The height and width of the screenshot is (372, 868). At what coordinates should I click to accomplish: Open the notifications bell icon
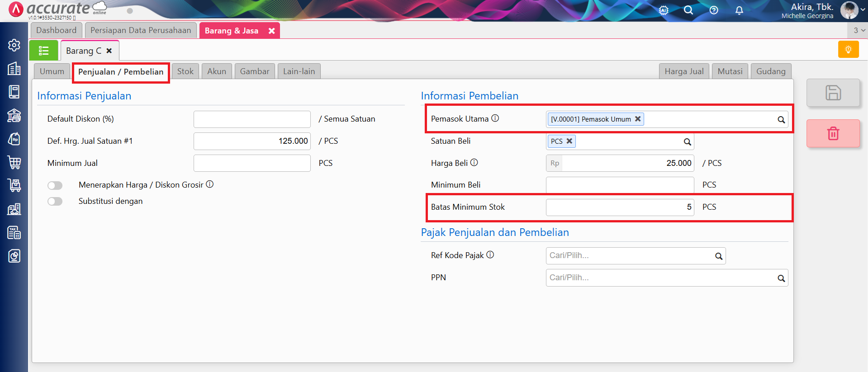(739, 10)
